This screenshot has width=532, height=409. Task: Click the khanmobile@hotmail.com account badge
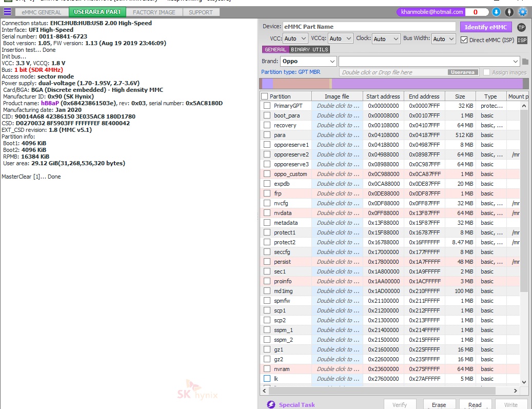pyautogui.click(x=431, y=12)
